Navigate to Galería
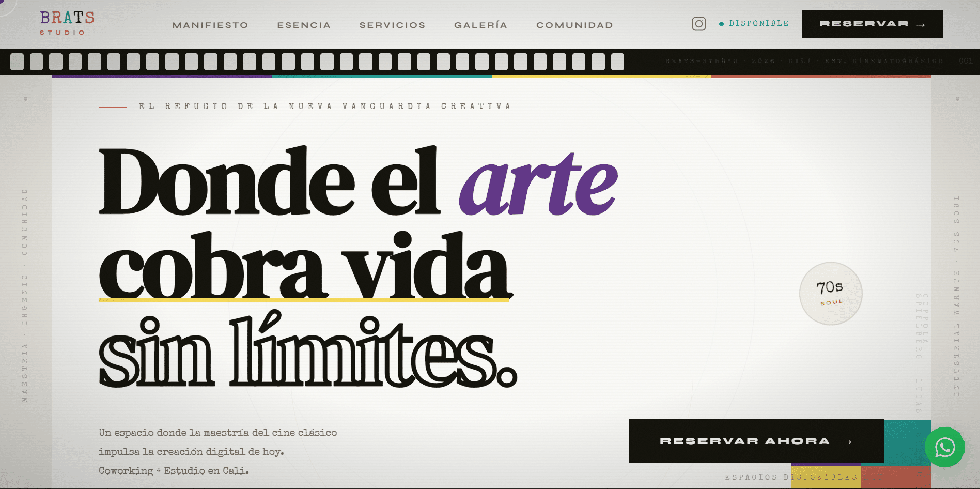The height and width of the screenshot is (489, 980). coord(481,25)
